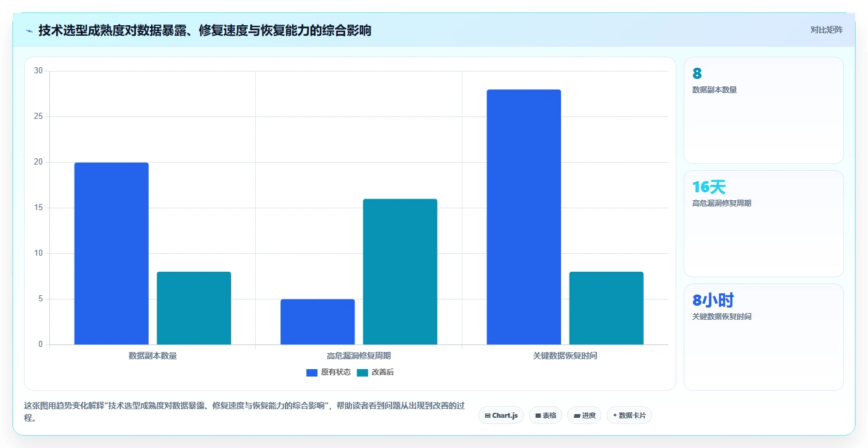
Task: Click the 16天 value in the card
Action: click(709, 187)
